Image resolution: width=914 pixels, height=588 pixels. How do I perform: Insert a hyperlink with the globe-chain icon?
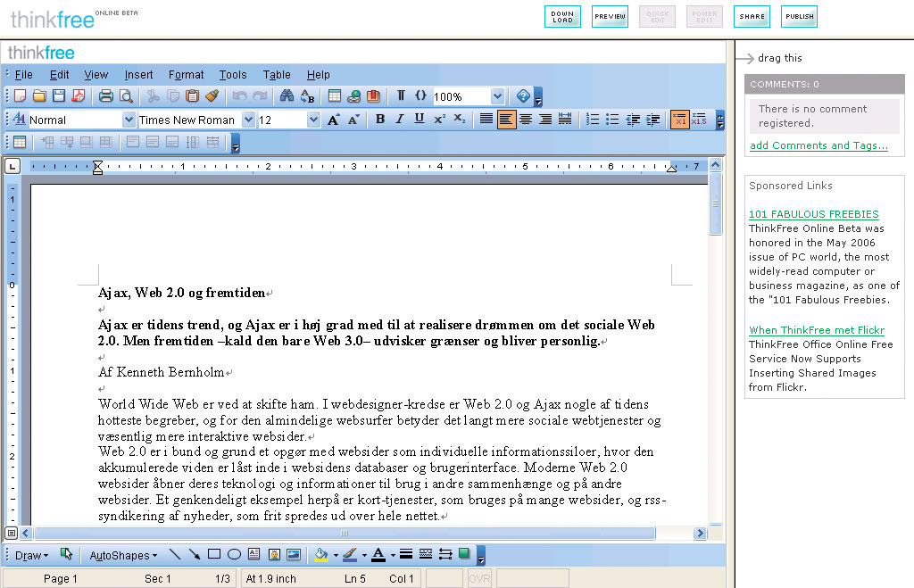pos(353,96)
